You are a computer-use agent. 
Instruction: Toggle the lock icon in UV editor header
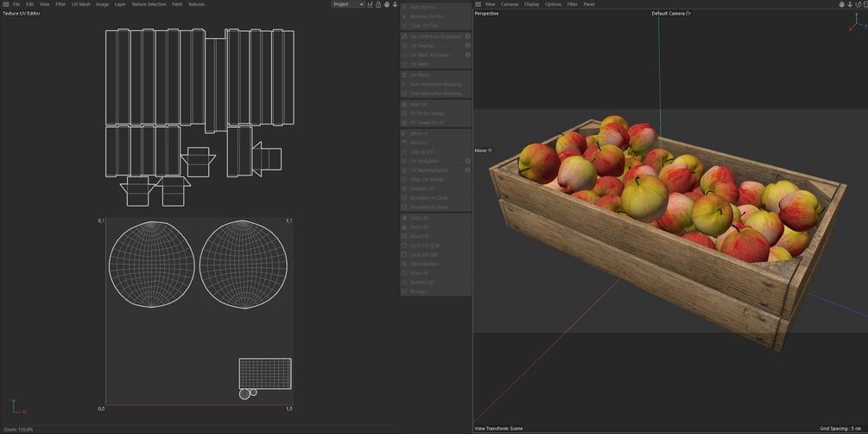[378, 3]
